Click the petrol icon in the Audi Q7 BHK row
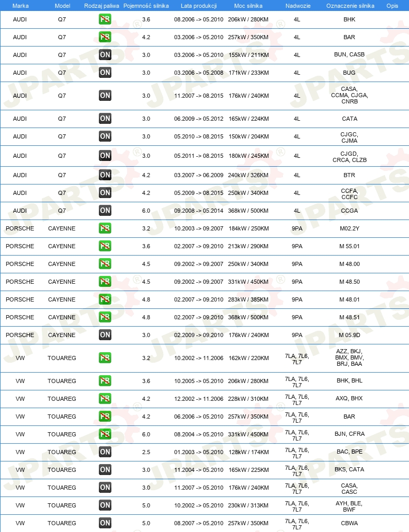 click(x=105, y=19)
